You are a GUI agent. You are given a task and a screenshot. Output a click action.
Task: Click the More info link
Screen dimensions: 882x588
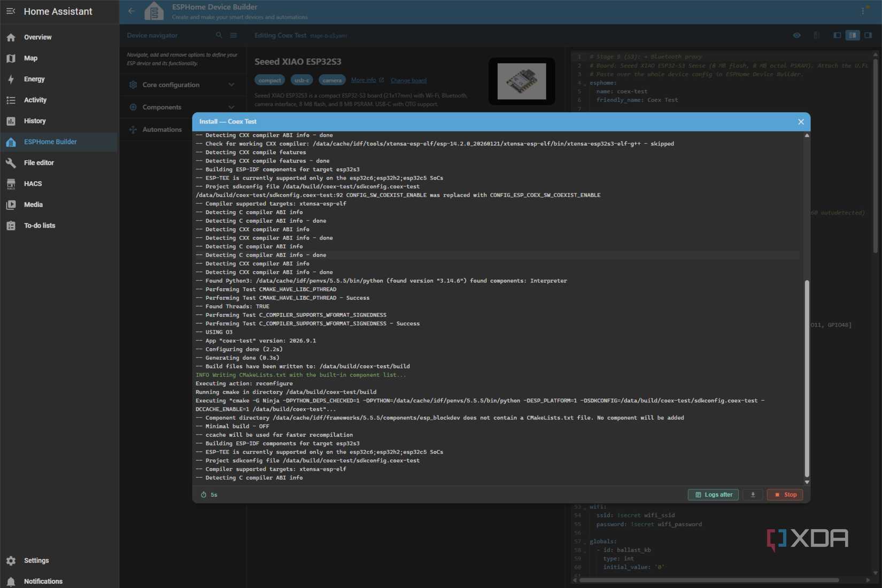367,80
